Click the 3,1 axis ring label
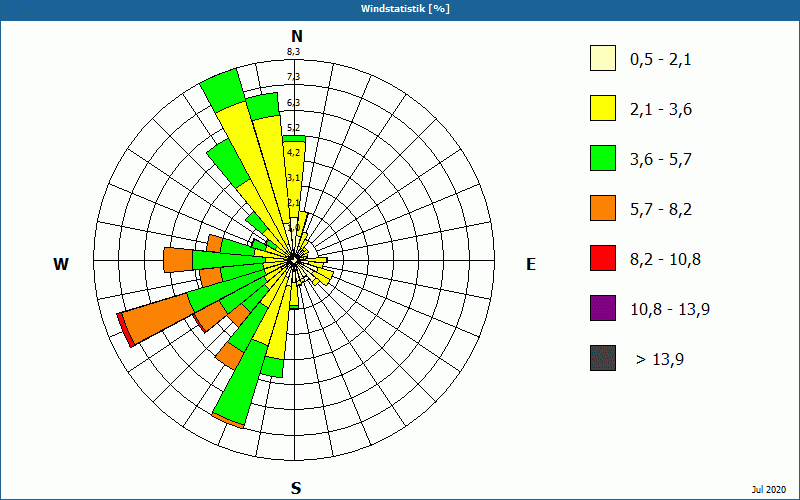The width and height of the screenshot is (800, 500). click(x=293, y=178)
